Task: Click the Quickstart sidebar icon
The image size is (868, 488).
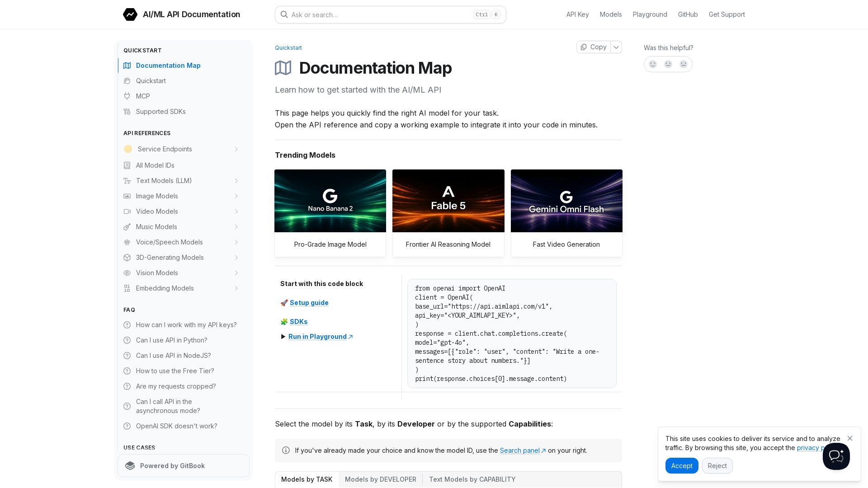Action: coord(127,81)
